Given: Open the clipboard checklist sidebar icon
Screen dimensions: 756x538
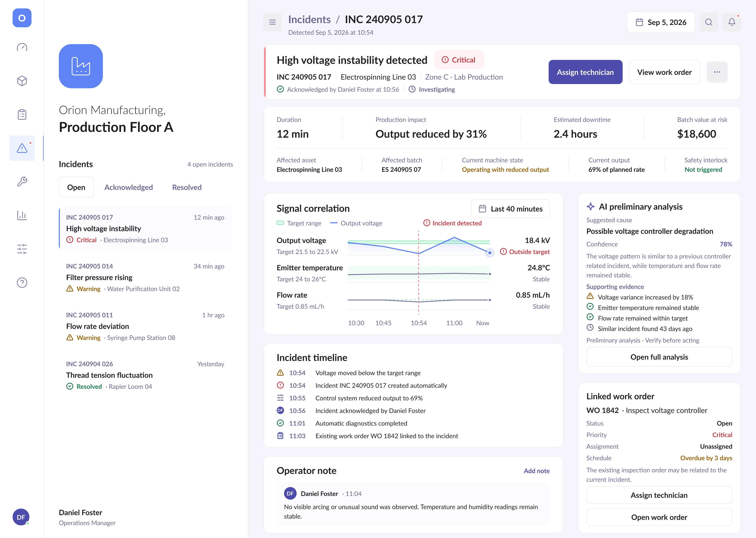Looking at the screenshot, I should click(x=22, y=115).
